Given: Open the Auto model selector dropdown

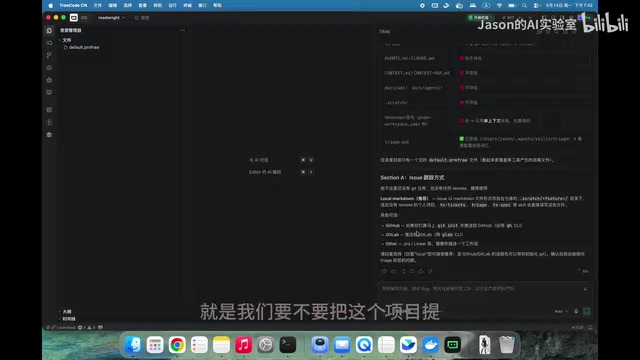Looking at the screenshot, I should point(561,311).
